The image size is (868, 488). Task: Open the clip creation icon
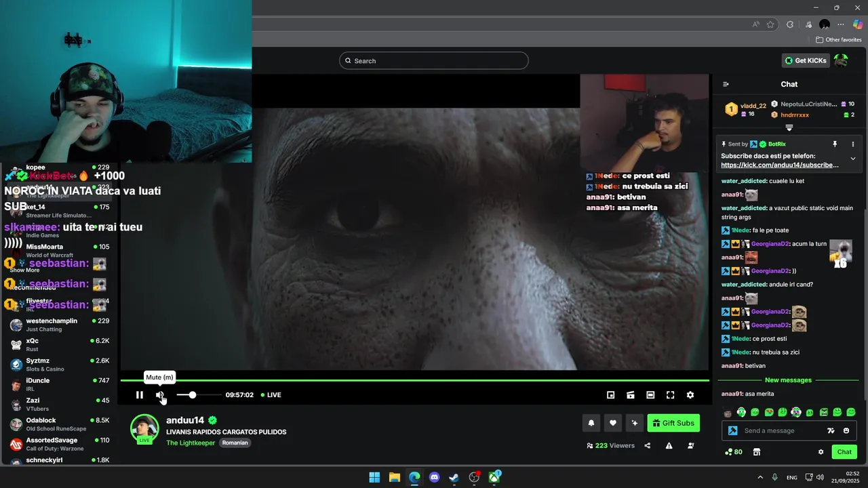click(631, 395)
